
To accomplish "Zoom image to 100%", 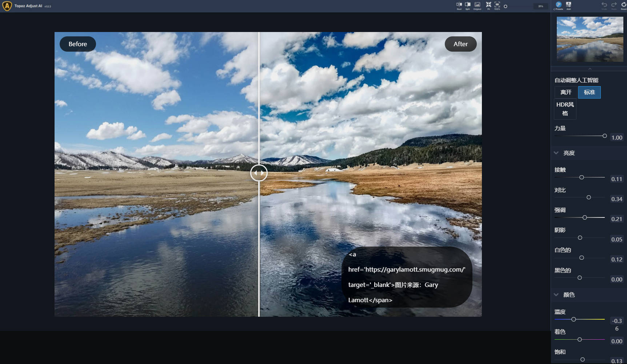I will tap(497, 5).
